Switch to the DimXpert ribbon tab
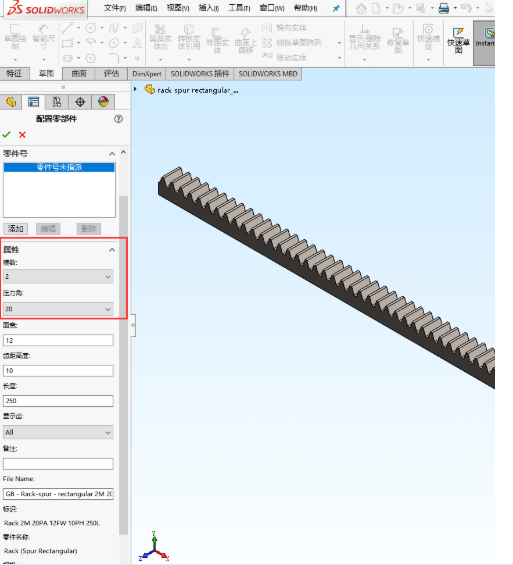 click(x=147, y=74)
